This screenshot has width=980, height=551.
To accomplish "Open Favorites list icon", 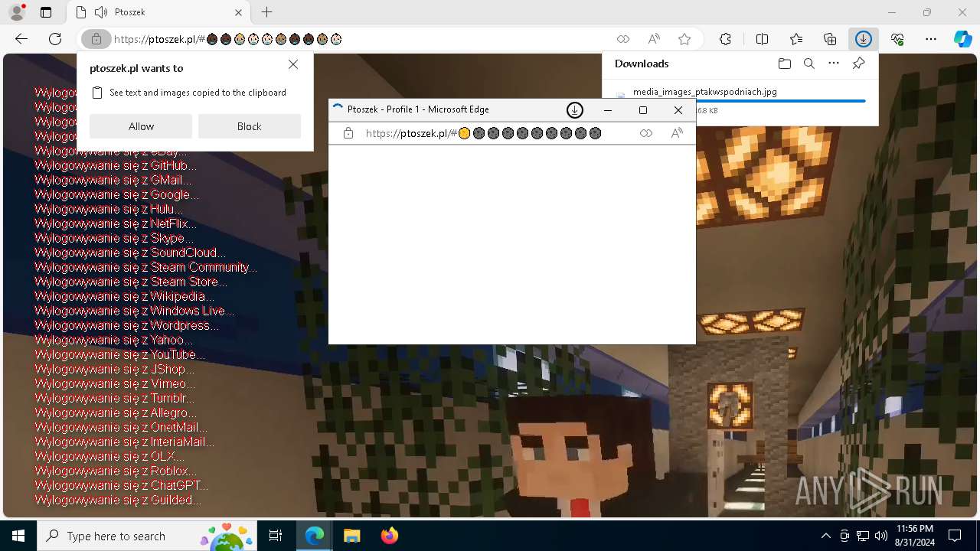I will 796,39.
